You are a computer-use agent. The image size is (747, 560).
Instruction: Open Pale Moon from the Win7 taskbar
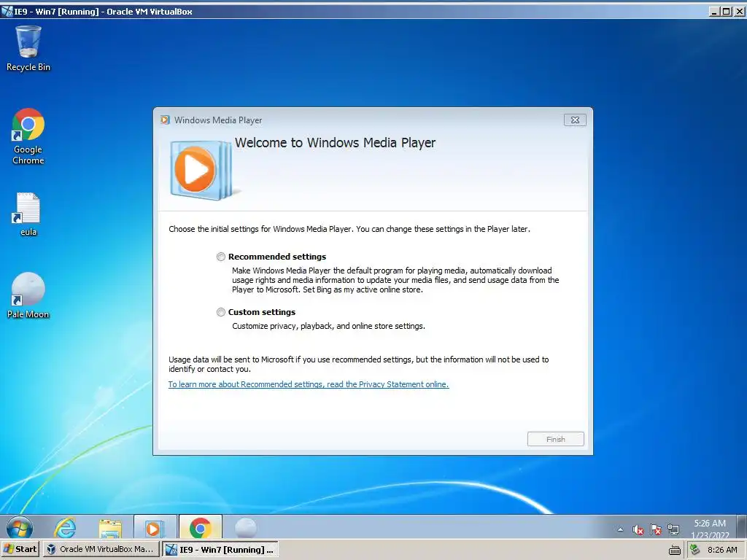click(x=246, y=528)
